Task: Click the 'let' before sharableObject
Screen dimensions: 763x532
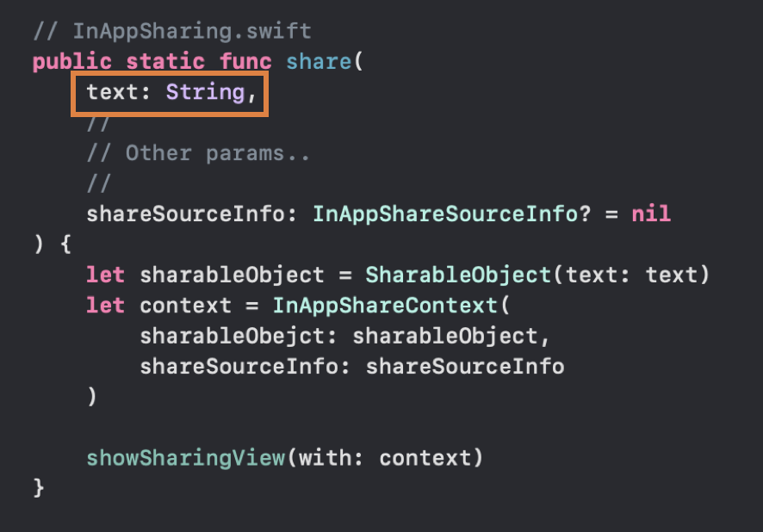Action: (106, 275)
